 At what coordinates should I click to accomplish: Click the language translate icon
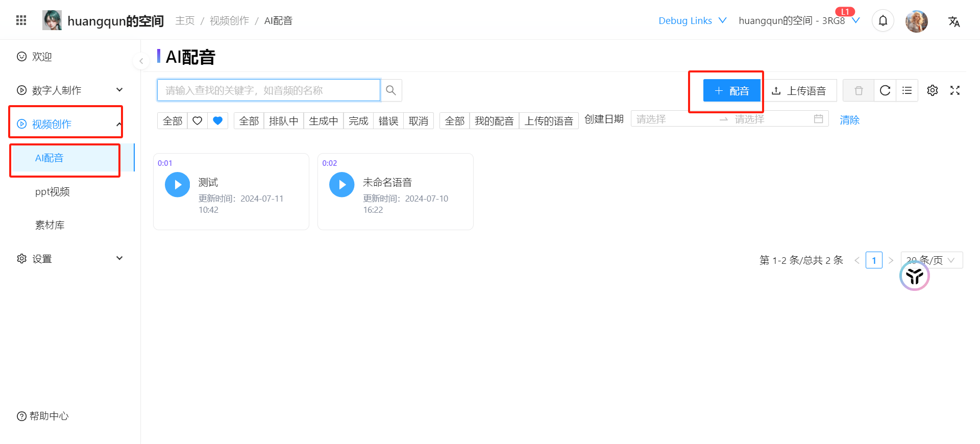pos(954,21)
